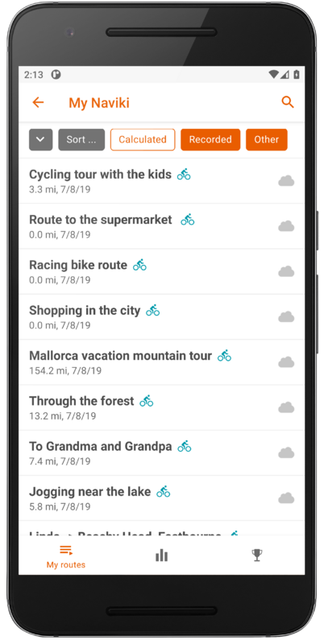Click cloud icon for Jogging near the lake
This screenshot has width=324, height=644.
coord(286,498)
